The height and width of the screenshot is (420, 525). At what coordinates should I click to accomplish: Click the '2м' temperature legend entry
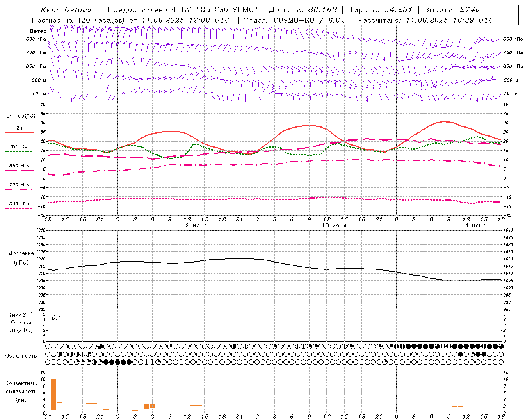(x=19, y=128)
